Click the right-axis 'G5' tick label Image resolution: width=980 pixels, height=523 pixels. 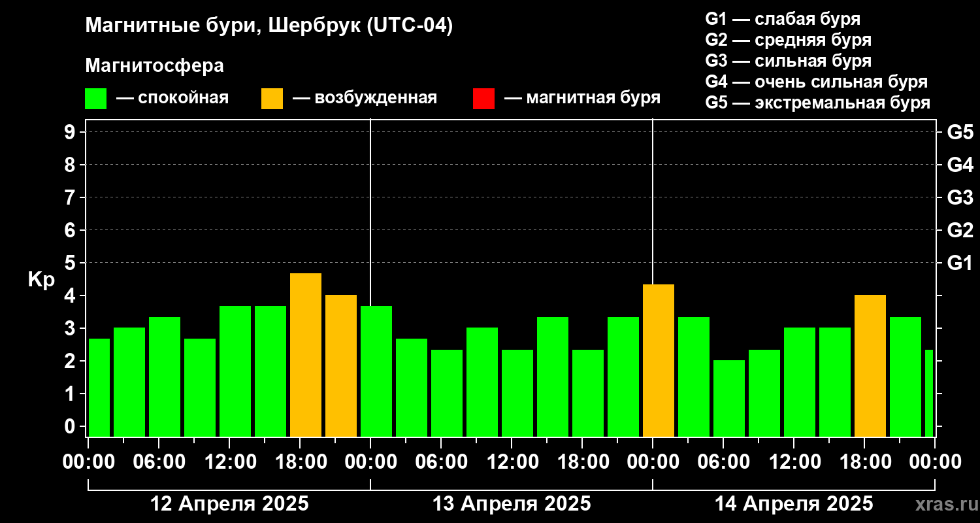pos(960,132)
